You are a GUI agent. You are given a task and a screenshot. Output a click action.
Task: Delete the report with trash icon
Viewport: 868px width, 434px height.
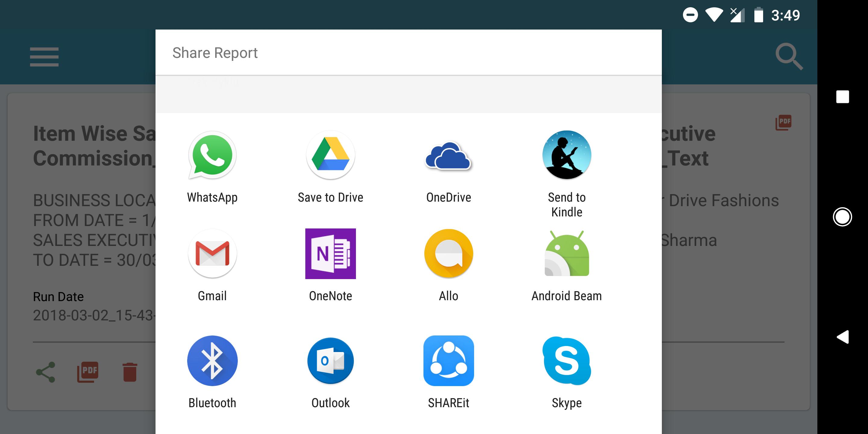coord(130,372)
